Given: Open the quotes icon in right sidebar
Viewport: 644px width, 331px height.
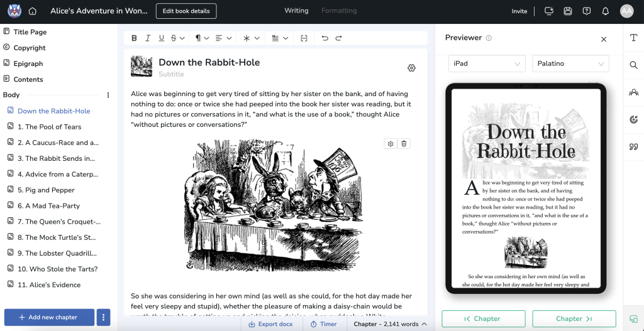Looking at the screenshot, I should tap(633, 147).
